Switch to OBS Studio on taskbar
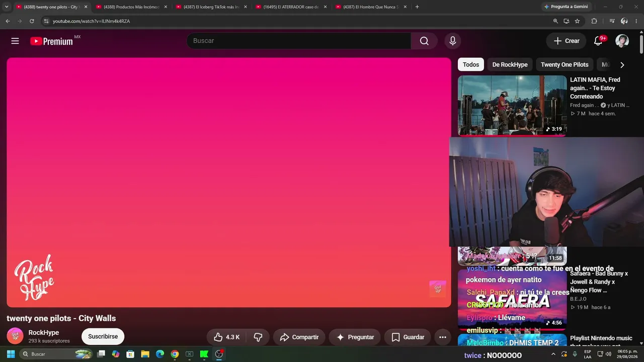The height and width of the screenshot is (362, 644). pyautogui.click(x=219, y=354)
